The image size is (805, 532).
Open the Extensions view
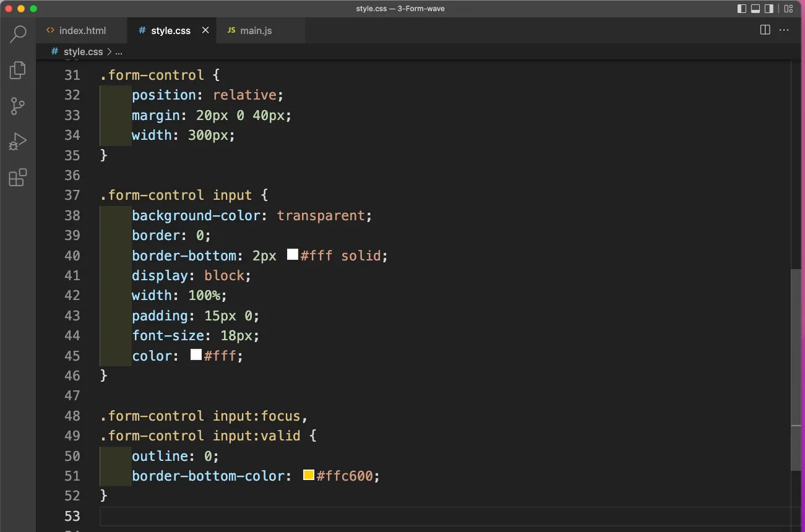coord(18,178)
